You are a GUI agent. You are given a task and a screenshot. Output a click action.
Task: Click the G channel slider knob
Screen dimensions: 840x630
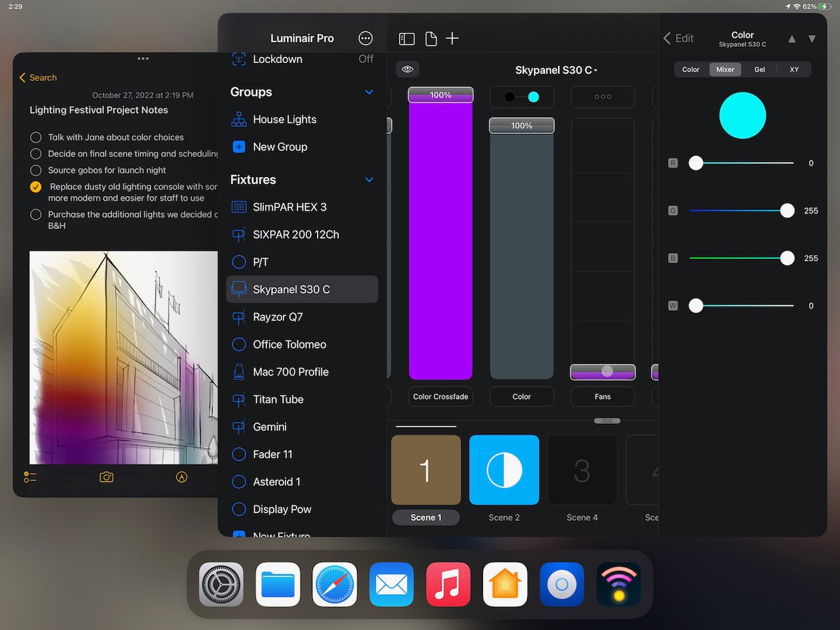787,211
